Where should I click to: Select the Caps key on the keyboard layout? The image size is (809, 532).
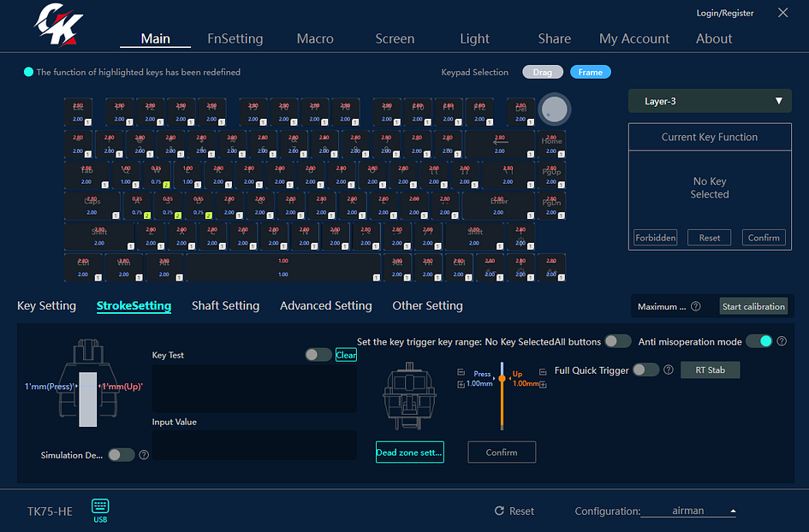click(92, 205)
